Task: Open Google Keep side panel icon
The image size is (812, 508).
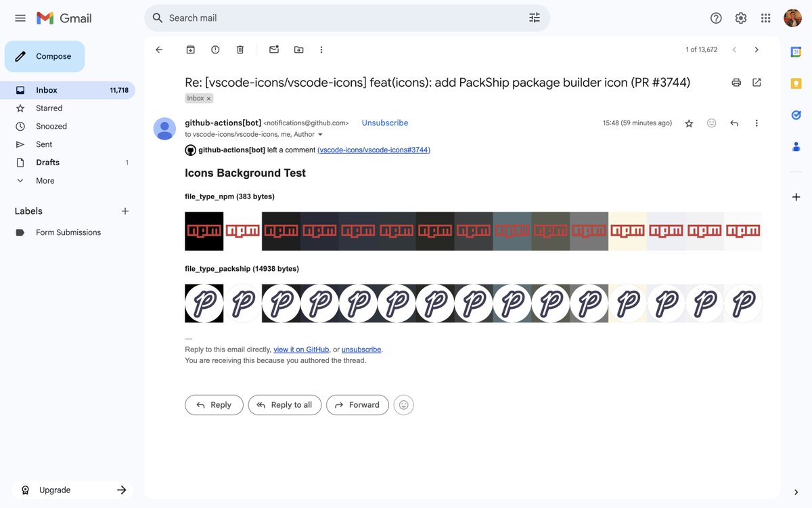Action: point(796,83)
